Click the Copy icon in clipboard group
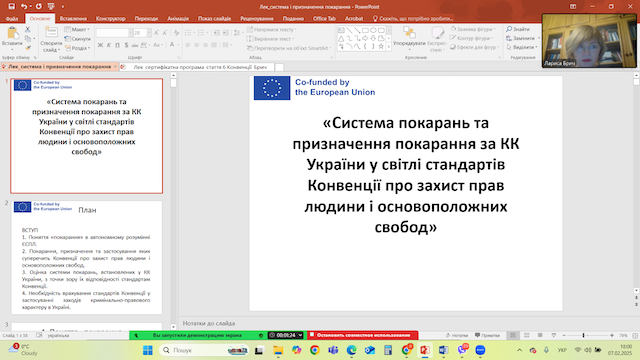640x360 pixels. 27,39
